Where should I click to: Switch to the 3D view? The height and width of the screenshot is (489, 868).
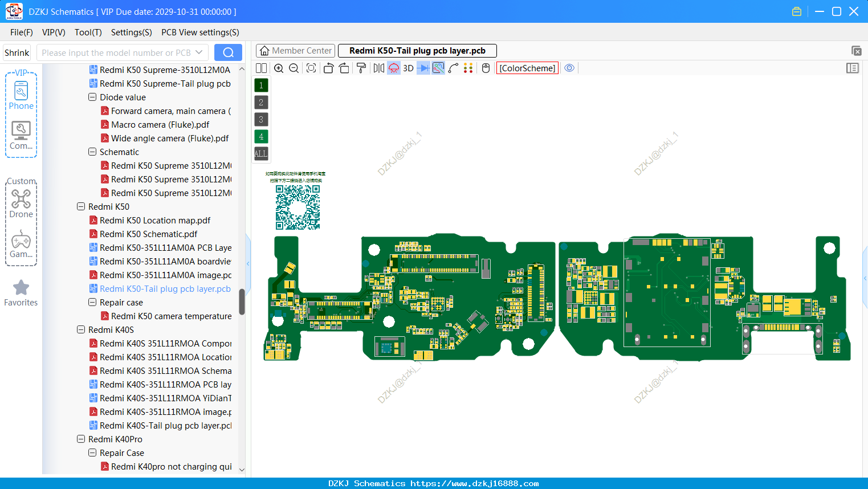pos(408,68)
